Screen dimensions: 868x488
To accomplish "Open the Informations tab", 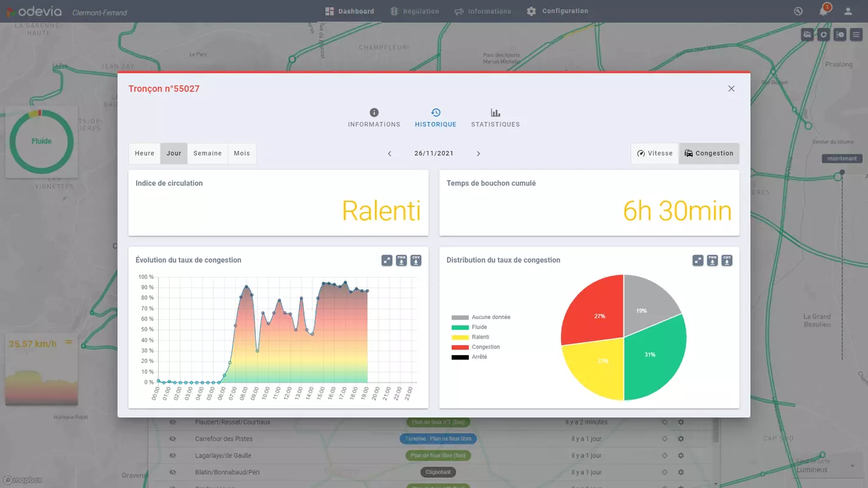I will pyautogui.click(x=374, y=118).
